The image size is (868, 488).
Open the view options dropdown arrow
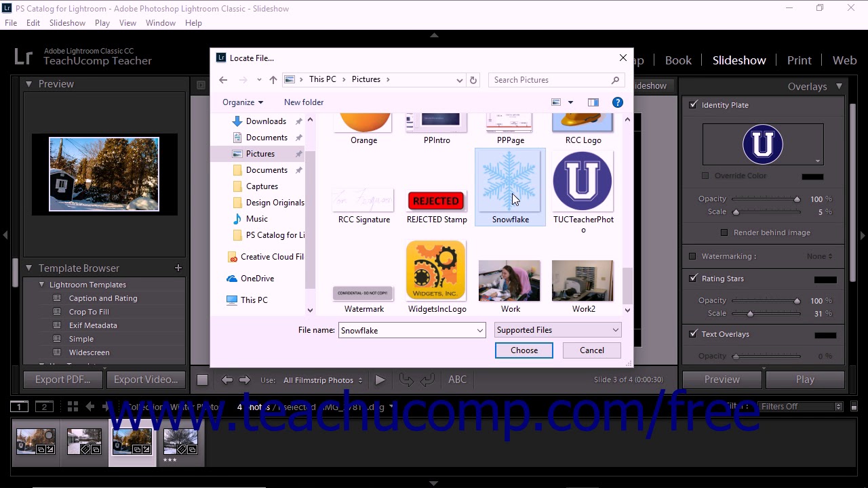[570, 102]
